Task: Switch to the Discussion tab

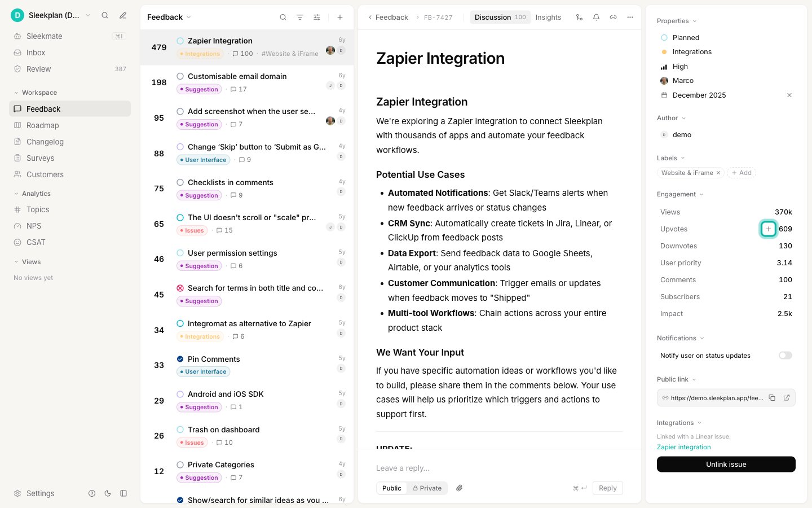Action: (x=500, y=17)
